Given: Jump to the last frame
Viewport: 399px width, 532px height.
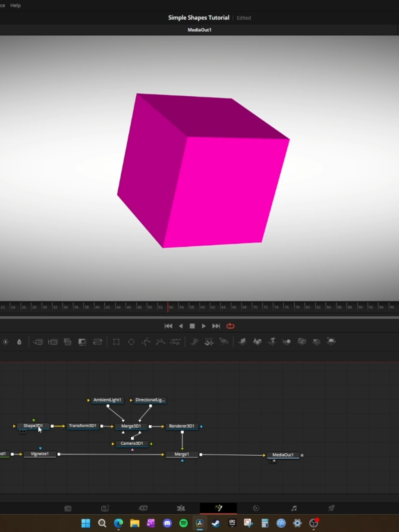Looking at the screenshot, I should coord(216,326).
